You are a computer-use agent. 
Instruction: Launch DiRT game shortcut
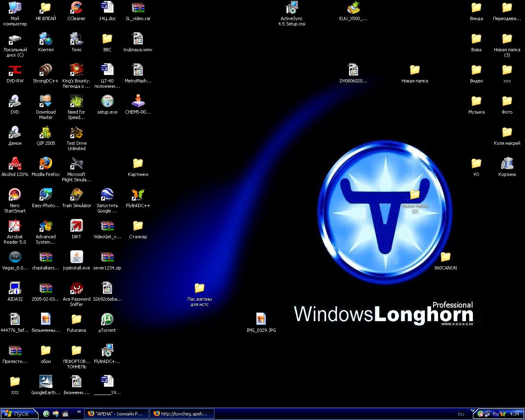[76, 229]
